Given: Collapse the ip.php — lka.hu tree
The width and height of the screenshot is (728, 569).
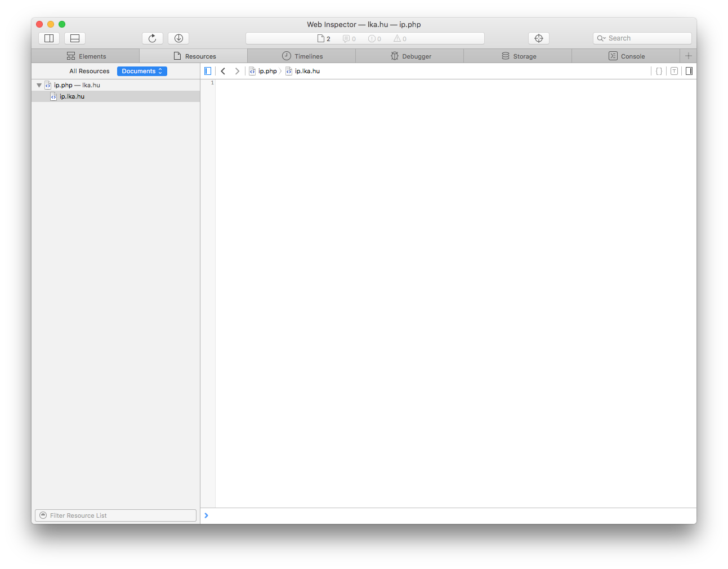Looking at the screenshot, I should [39, 85].
